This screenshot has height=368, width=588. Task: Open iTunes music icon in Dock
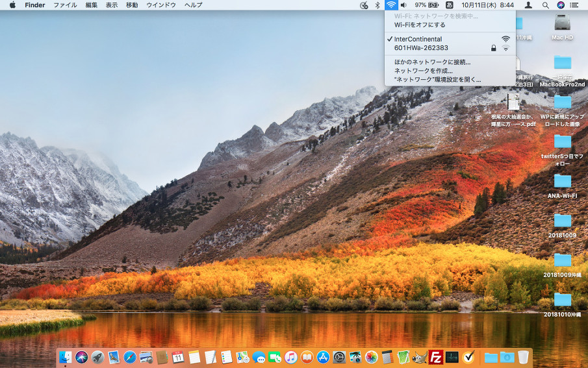[x=291, y=357]
